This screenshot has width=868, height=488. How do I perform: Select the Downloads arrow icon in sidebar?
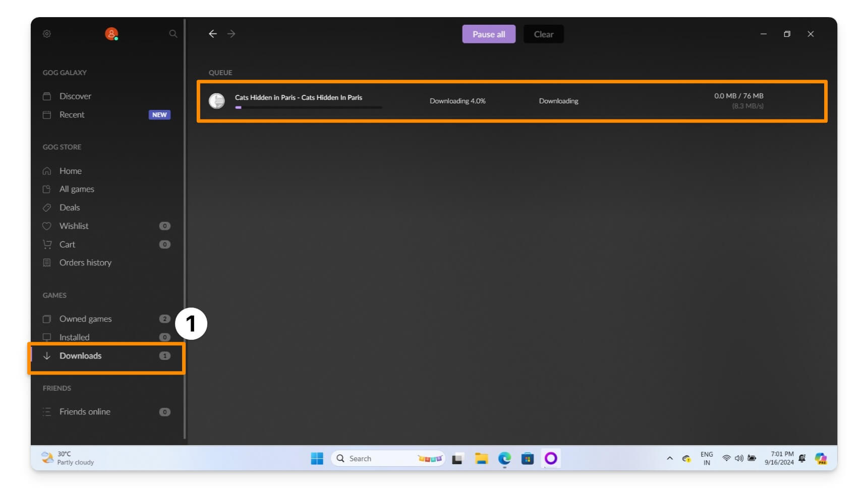click(47, 355)
